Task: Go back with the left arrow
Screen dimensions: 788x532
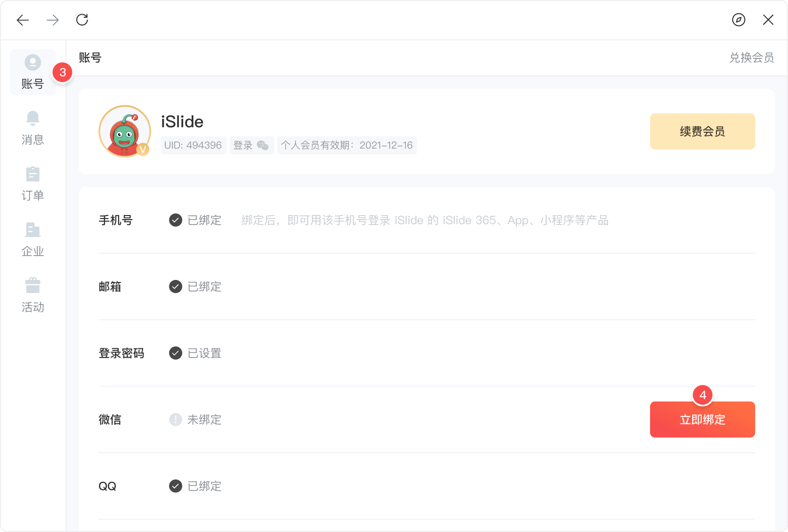Action: click(x=23, y=20)
